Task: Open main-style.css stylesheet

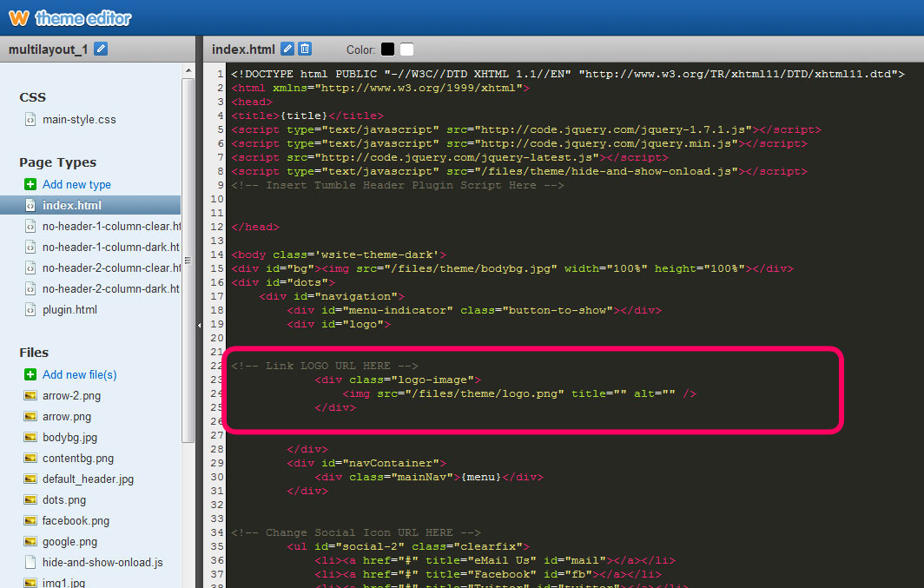Action: tap(79, 120)
